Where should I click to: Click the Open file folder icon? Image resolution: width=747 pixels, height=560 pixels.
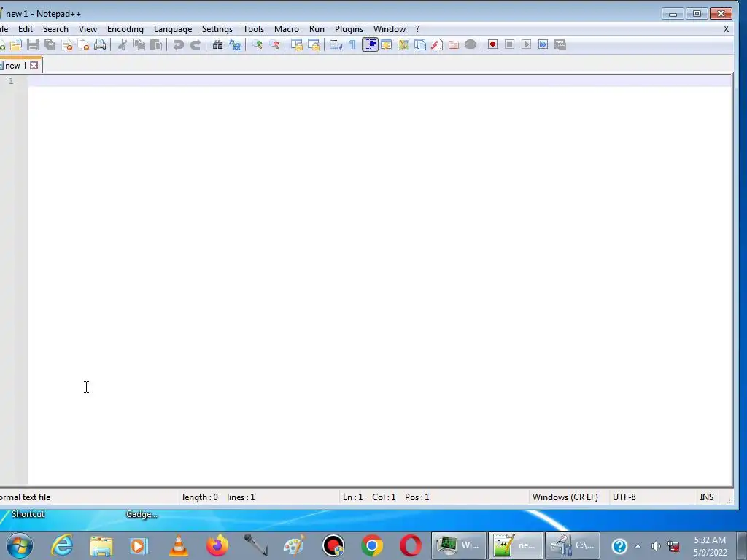[16, 44]
